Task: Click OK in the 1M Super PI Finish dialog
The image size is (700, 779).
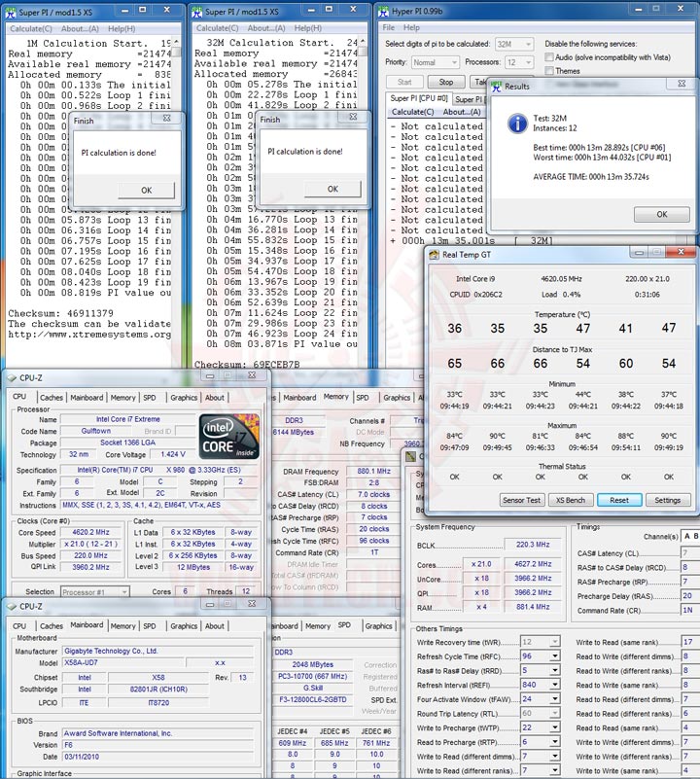Action: pyautogui.click(x=146, y=190)
